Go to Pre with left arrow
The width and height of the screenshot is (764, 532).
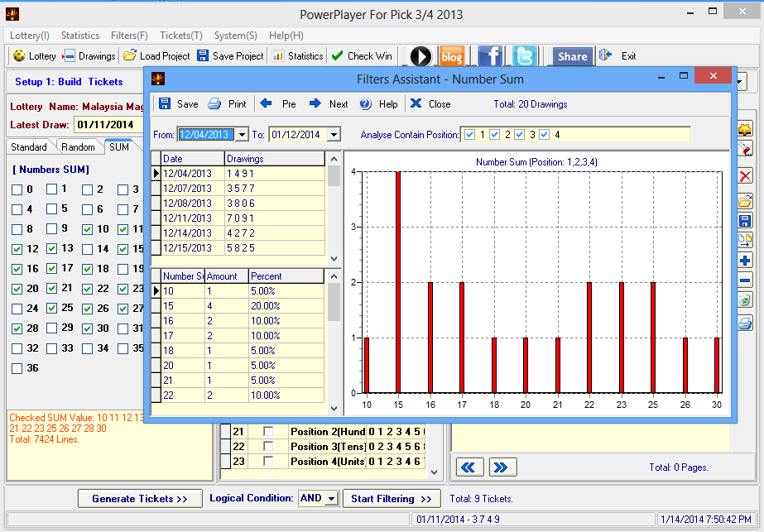click(x=266, y=103)
